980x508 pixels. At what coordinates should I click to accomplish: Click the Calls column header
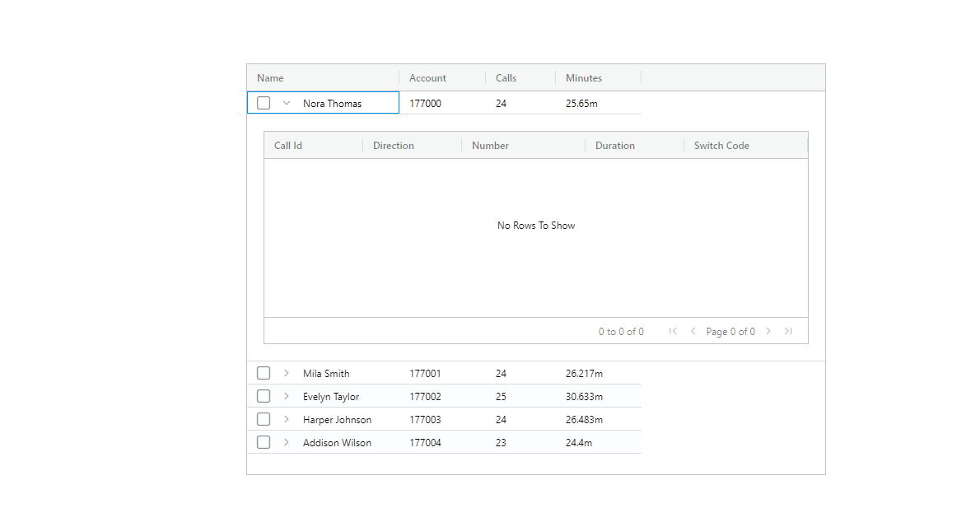tap(506, 77)
